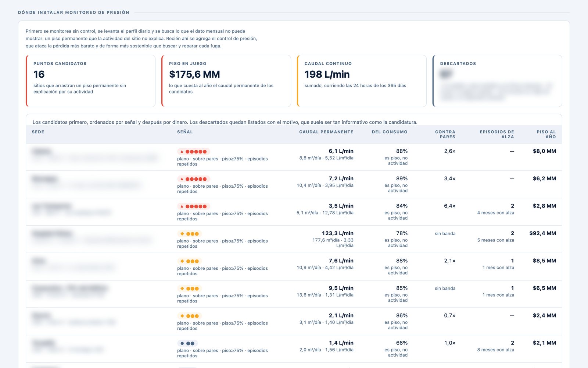Click the SEÑAL column header
The height and width of the screenshot is (368, 588).
tap(185, 132)
